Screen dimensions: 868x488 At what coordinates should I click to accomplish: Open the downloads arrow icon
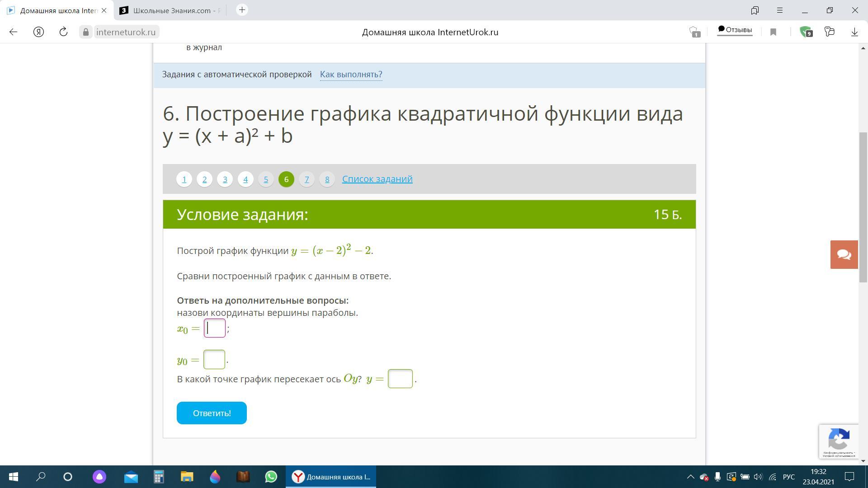pos(854,32)
